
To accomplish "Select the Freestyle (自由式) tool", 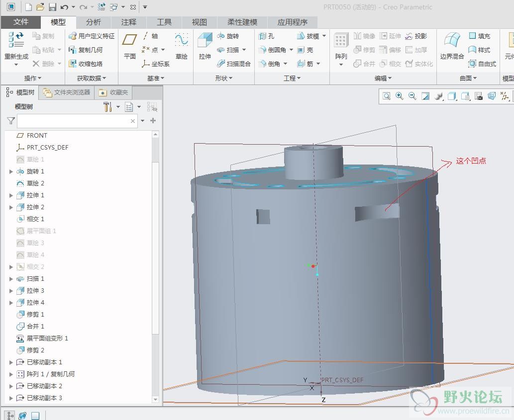I will click(x=482, y=64).
